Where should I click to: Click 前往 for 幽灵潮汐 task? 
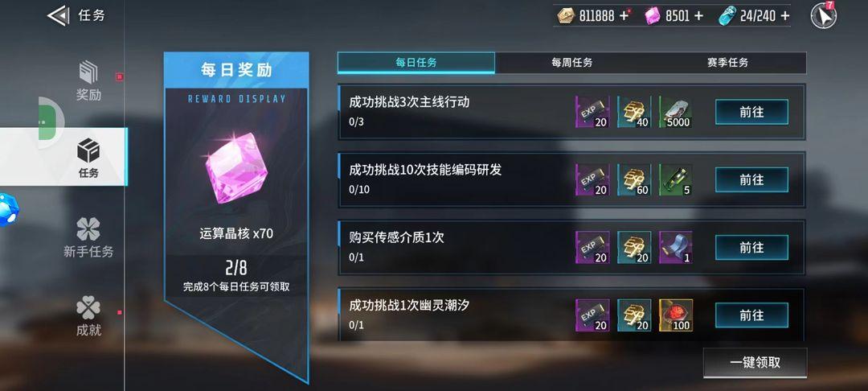click(x=751, y=315)
